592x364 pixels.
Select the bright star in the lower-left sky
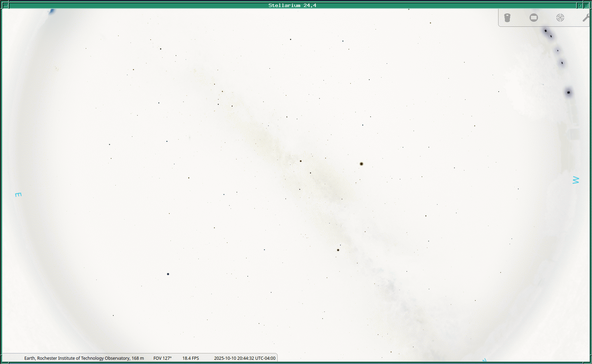168,274
